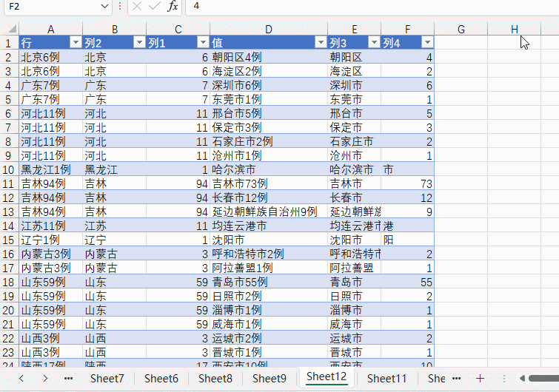The width and height of the screenshot is (559, 392).
Task: Select column G header
Action: click(461, 29)
